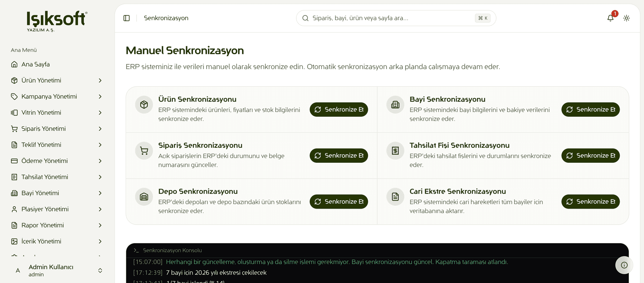Image resolution: width=644 pixels, height=283 pixels.
Task: Run Senkronize Et for Bayi Senkronizasyonu
Action: click(x=591, y=109)
